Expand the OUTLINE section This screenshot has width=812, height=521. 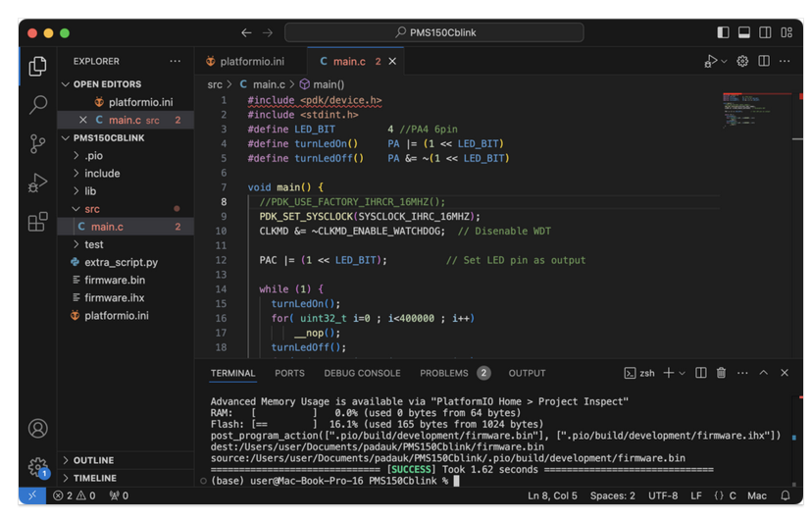pyautogui.click(x=93, y=460)
